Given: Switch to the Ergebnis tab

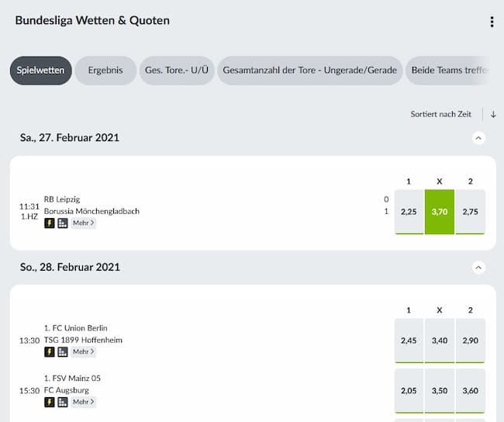Looking at the screenshot, I should [x=105, y=71].
